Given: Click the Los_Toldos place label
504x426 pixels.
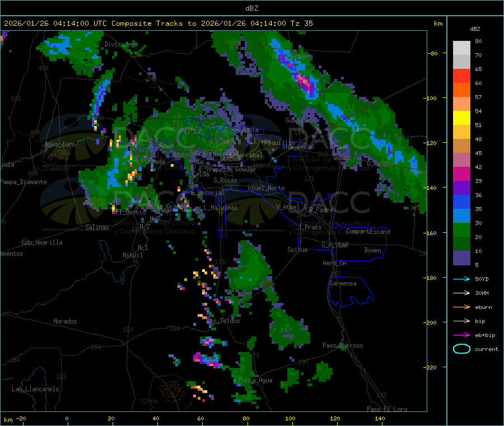Looking at the screenshot, I should (x=223, y=321).
